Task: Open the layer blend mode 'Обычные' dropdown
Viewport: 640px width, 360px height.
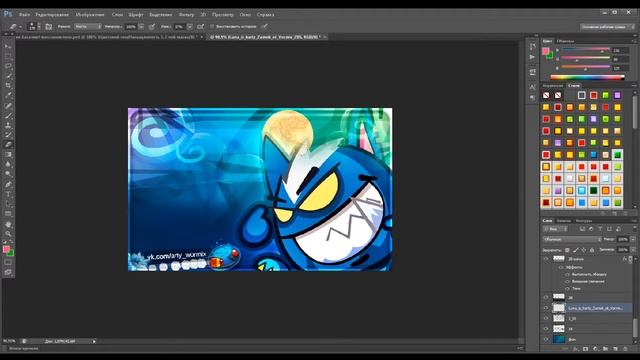Action: click(x=571, y=239)
